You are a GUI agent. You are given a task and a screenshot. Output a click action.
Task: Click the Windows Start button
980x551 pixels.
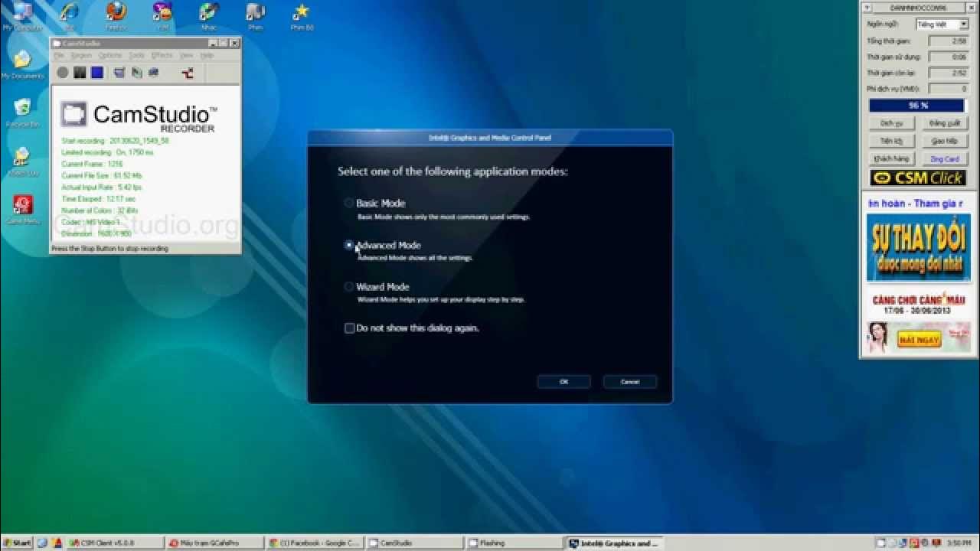pyautogui.click(x=16, y=543)
